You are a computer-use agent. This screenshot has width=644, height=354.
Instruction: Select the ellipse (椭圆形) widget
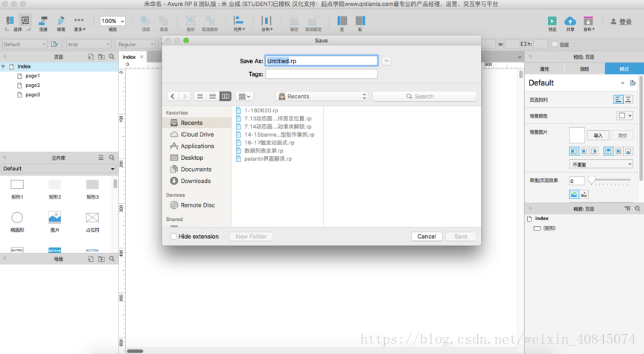click(17, 222)
